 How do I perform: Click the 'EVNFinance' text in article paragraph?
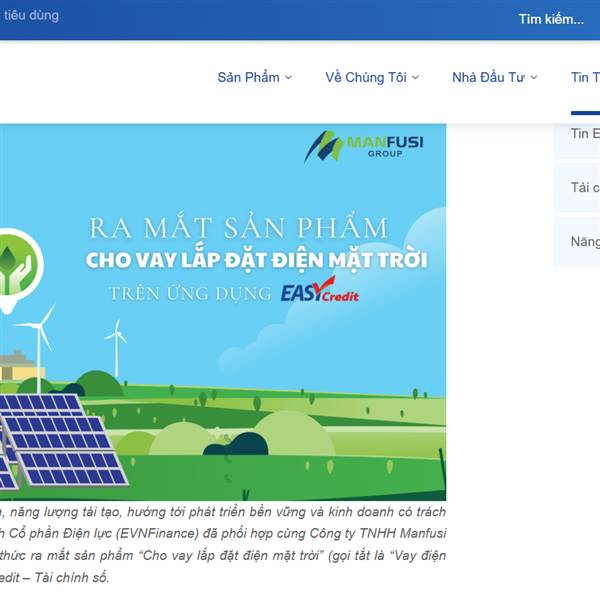coord(158,533)
